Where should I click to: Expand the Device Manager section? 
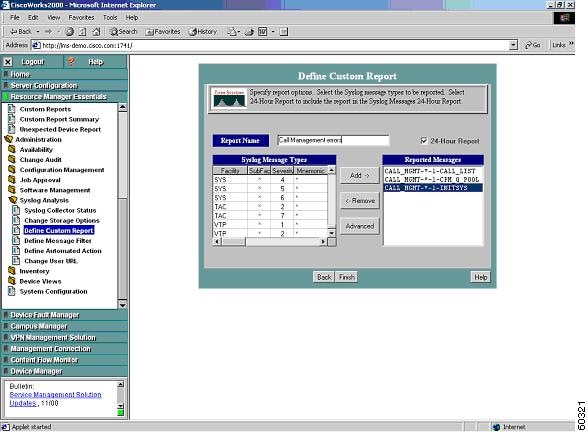(64, 371)
